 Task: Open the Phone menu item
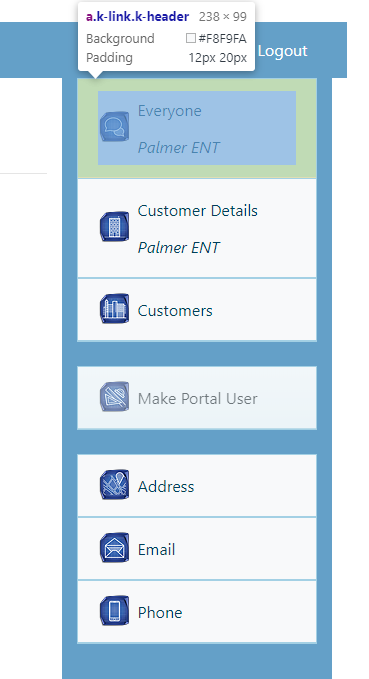coord(197,612)
